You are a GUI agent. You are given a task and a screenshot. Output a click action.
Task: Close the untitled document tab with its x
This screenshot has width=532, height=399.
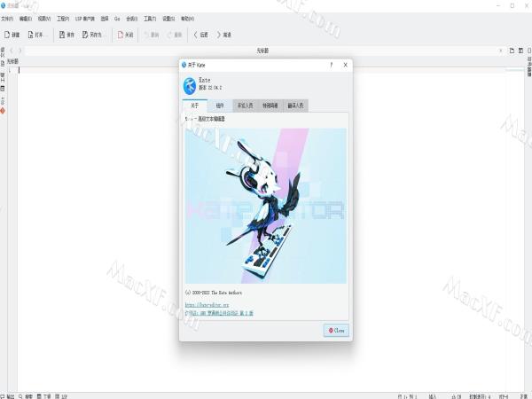click(x=501, y=51)
